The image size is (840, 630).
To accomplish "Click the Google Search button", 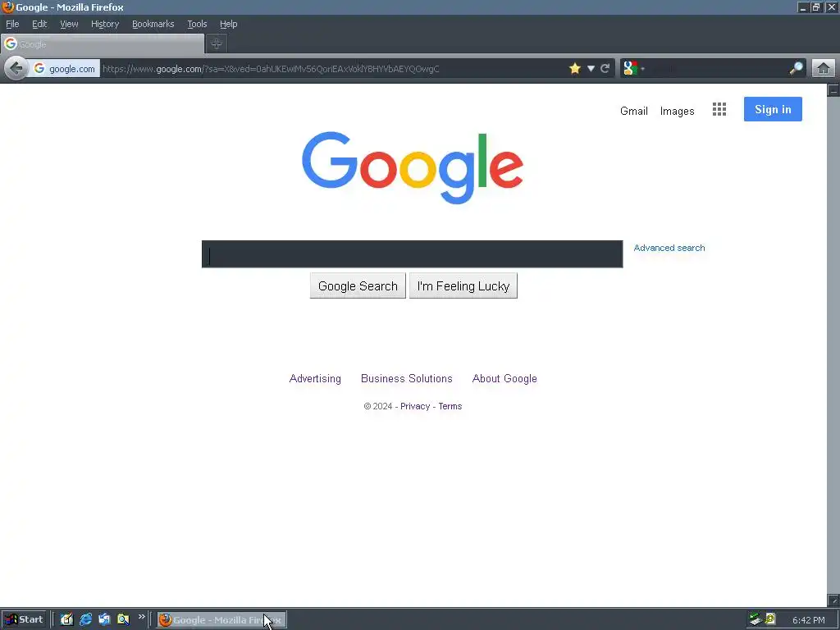I will coord(358,286).
